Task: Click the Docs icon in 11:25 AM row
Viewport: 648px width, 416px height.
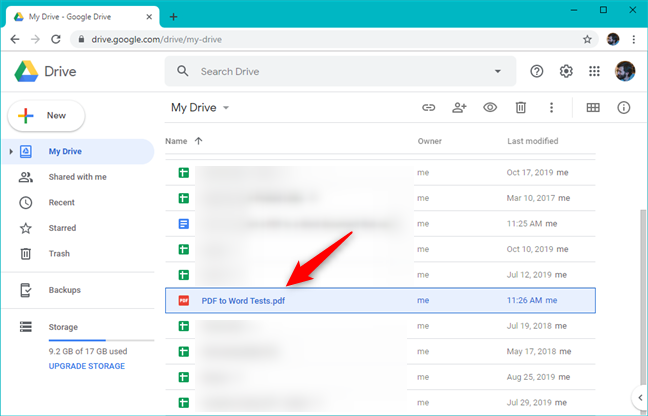Action: tap(183, 224)
